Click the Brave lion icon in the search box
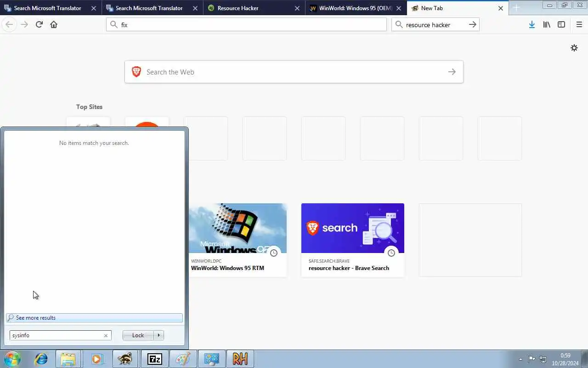Screen dimensions: 588x368 pos(136,72)
